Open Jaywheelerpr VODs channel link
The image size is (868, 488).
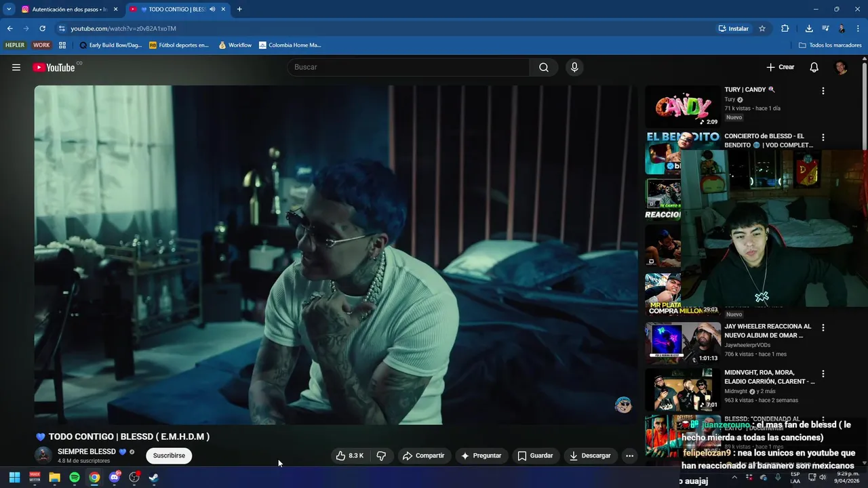(x=747, y=345)
